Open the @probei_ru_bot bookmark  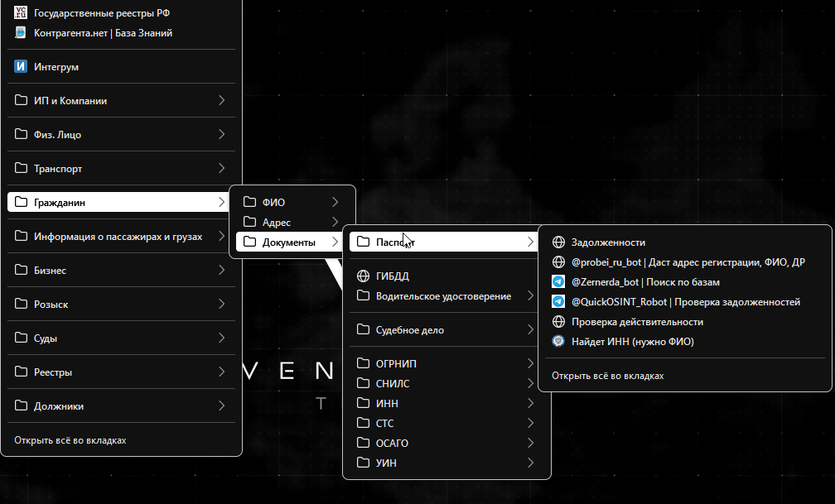click(684, 262)
